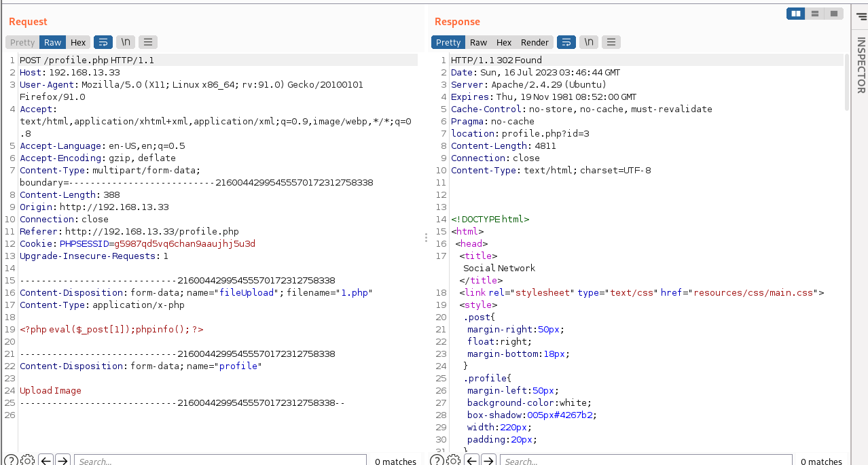This screenshot has width=868, height=465.
Task: Click the Cache-Control response header
Action: (582, 109)
